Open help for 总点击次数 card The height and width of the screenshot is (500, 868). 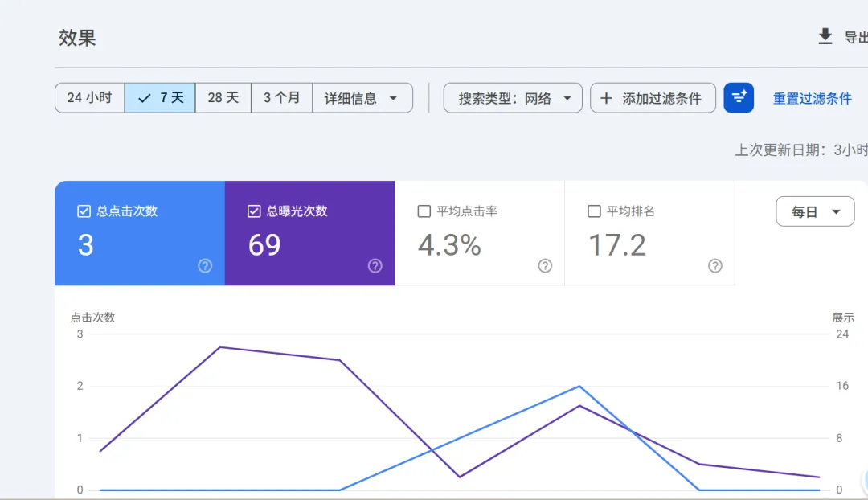click(x=205, y=266)
